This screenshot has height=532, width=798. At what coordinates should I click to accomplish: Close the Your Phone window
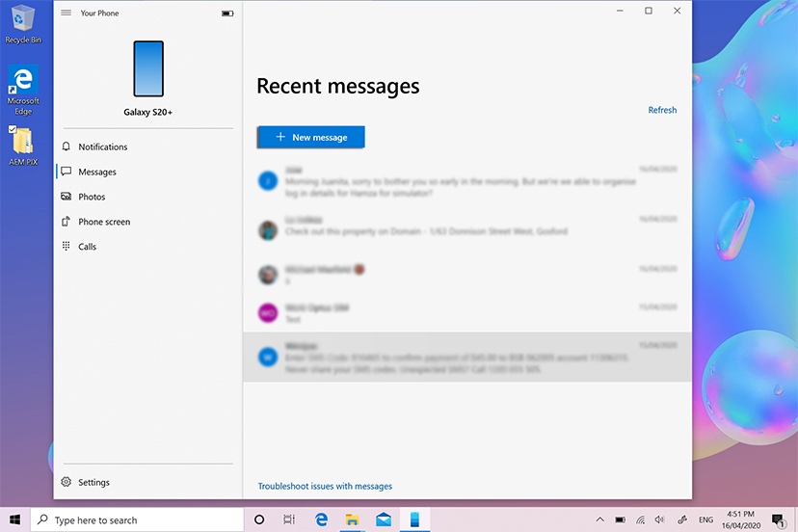tap(677, 11)
